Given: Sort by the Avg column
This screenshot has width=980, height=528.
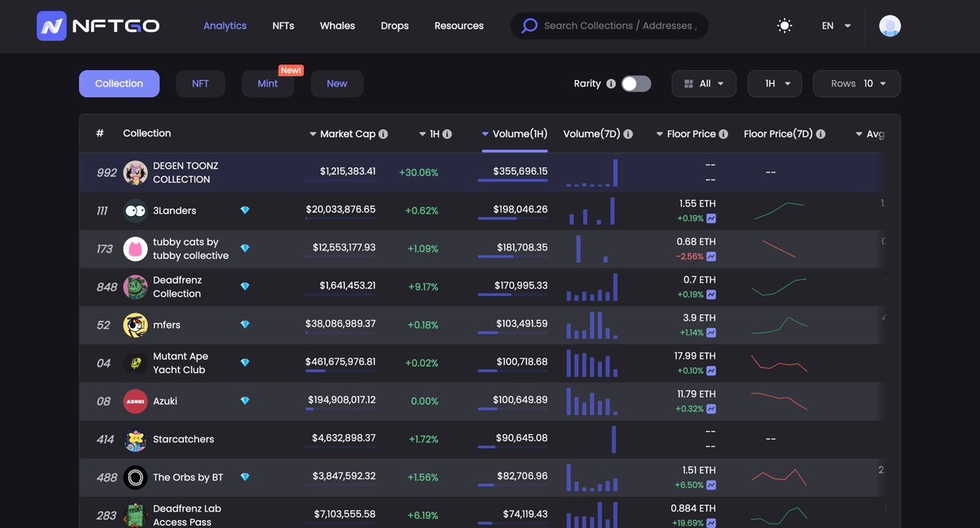Looking at the screenshot, I should click(870, 134).
